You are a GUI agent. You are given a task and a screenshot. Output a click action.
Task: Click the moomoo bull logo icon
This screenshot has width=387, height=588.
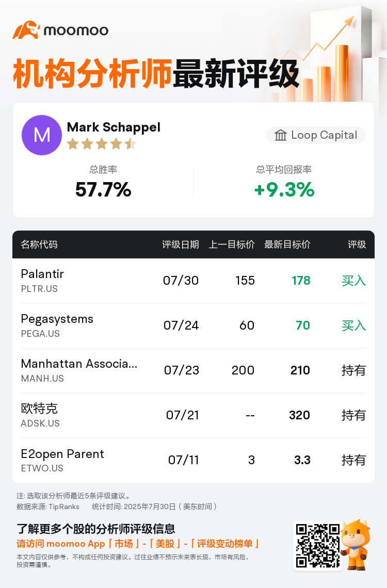[x=26, y=30]
